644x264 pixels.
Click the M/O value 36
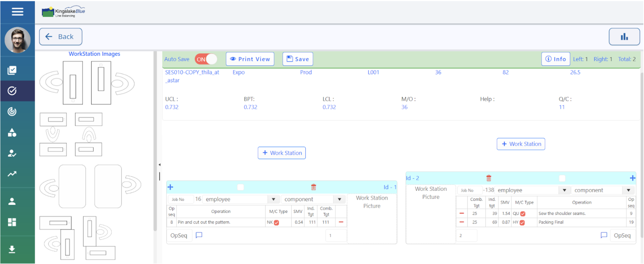[x=404, y=107]
